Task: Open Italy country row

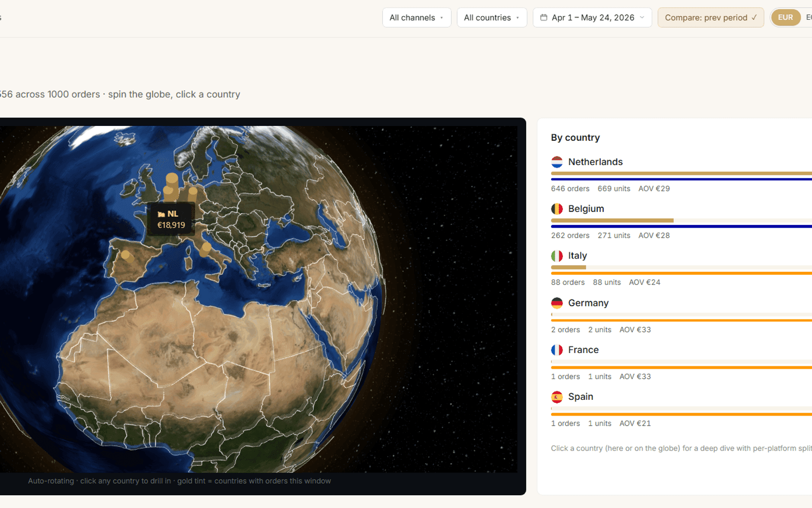Action: coord(682,268)
